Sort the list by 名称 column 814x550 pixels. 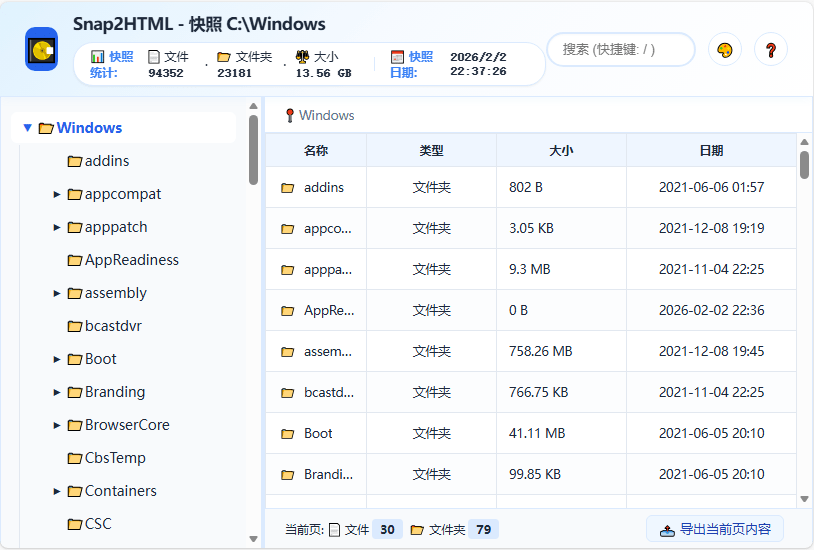tap(316, 150)
